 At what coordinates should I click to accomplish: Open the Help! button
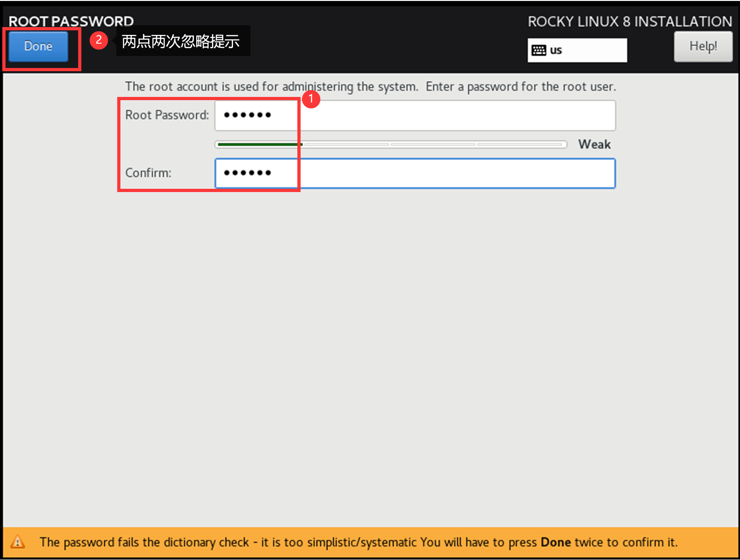[x=703, y=46]
